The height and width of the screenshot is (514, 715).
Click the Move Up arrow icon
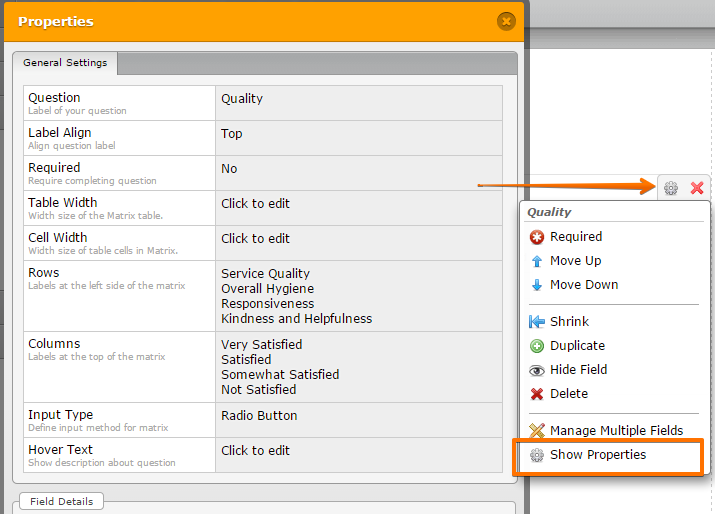[x=537, y=261]
